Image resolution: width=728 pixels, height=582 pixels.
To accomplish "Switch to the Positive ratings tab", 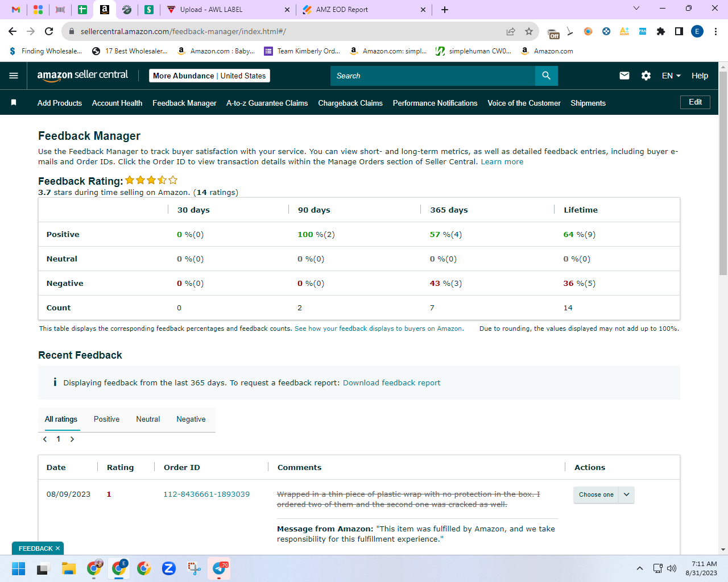I will tap(106, 419).
